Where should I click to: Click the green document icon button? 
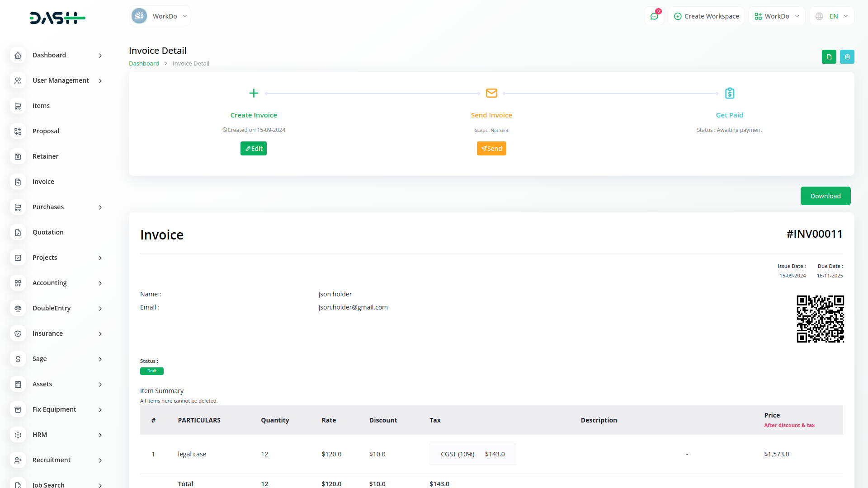point(829,57)
